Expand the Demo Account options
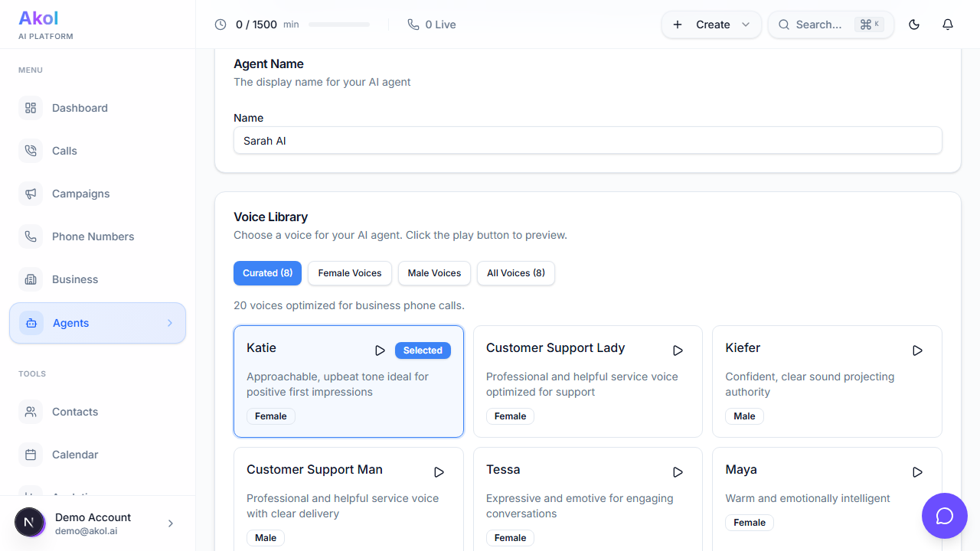 (170, 523)
